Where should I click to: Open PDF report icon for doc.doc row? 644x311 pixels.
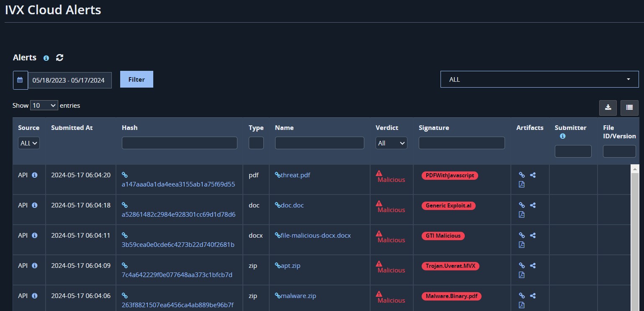pyautogui.click(x=522, y=215)
